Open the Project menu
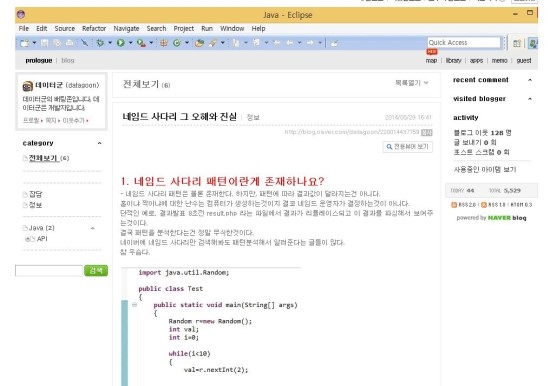 tap(184, 28)
